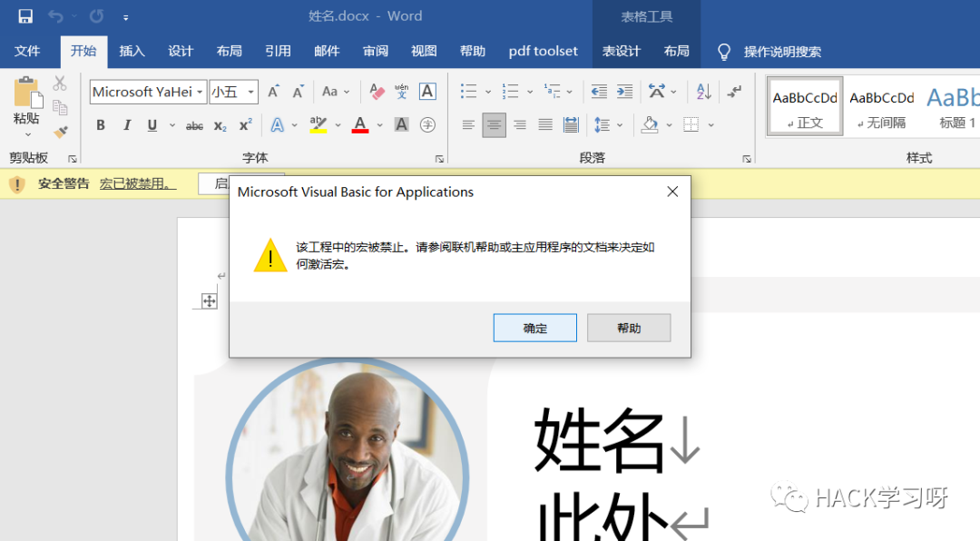Click the Redo/Repeat arrow icon

[x=96, y=16]
